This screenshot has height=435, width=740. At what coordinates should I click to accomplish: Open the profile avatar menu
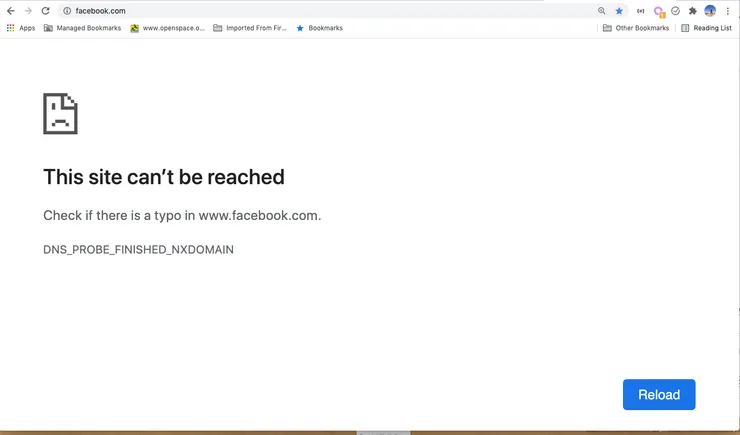tap(710, 10)
